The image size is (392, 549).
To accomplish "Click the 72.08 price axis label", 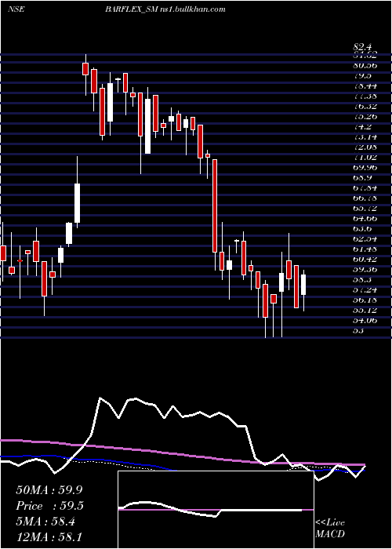I will (x=365, y=147).
